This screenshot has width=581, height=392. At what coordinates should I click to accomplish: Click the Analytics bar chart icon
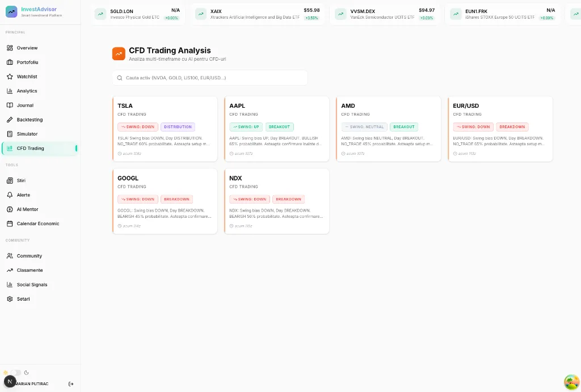tap(10, 91)
